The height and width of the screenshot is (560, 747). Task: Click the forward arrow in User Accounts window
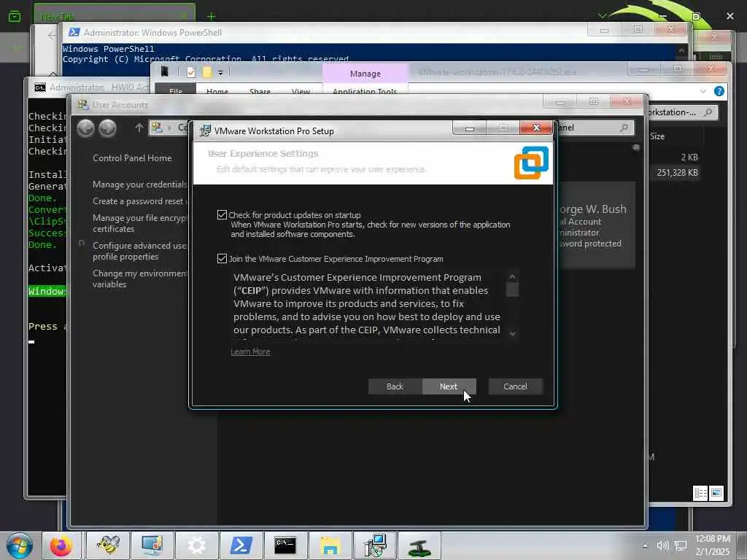(x=108, y=128)
